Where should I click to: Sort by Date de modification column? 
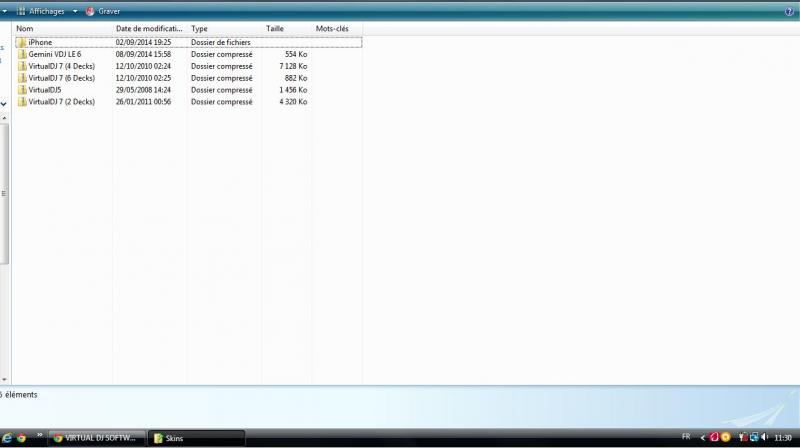[x=149, y=29]
